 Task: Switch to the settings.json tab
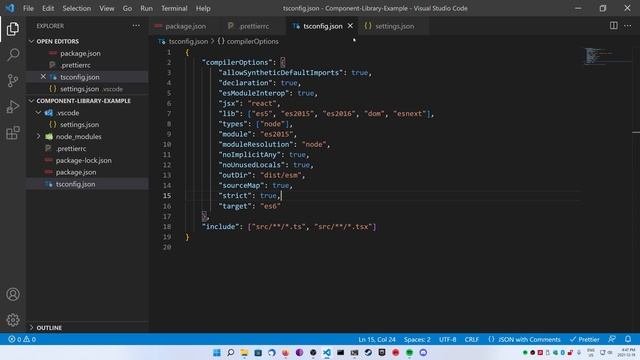click(x=394, y=26)
